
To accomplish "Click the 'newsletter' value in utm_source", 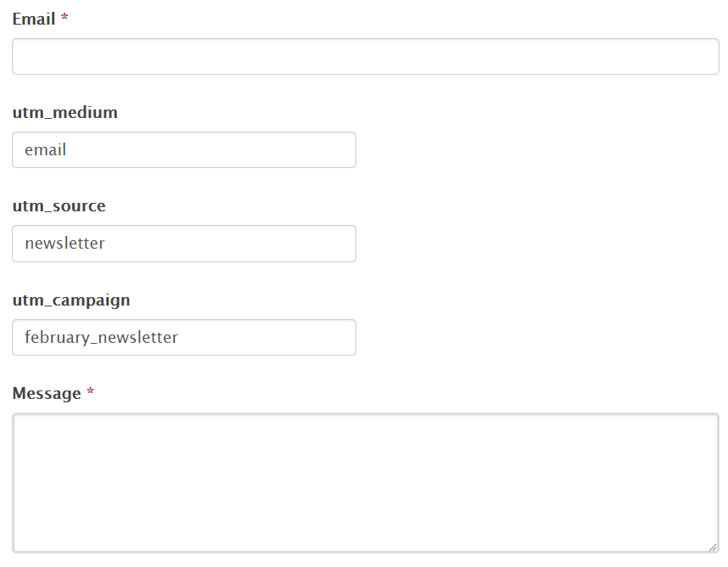I will [64, 244].
